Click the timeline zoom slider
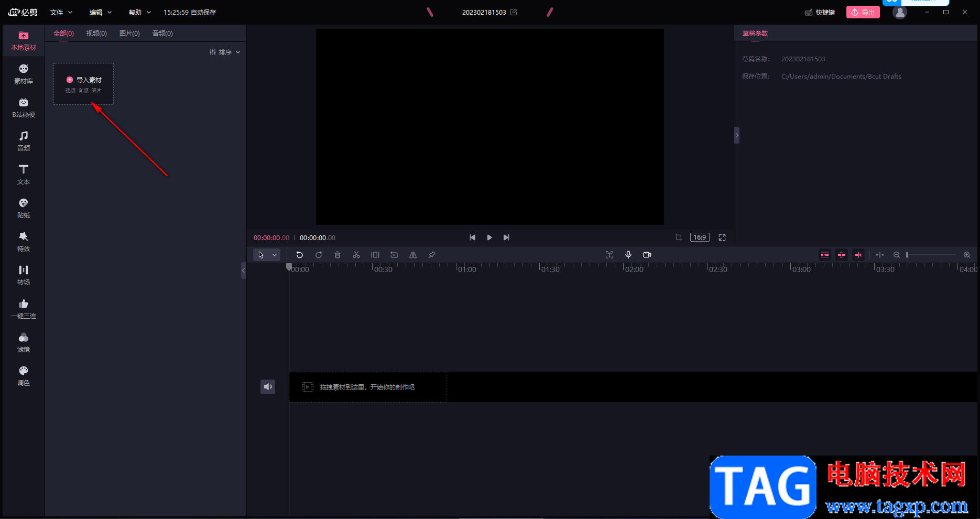980x519 pixels. (931, 255)
